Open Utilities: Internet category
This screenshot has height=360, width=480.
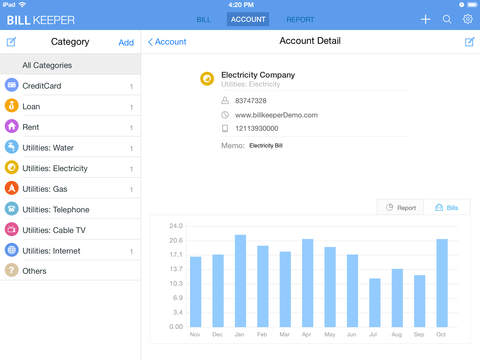pyautogui.click(x=70, y=251)
